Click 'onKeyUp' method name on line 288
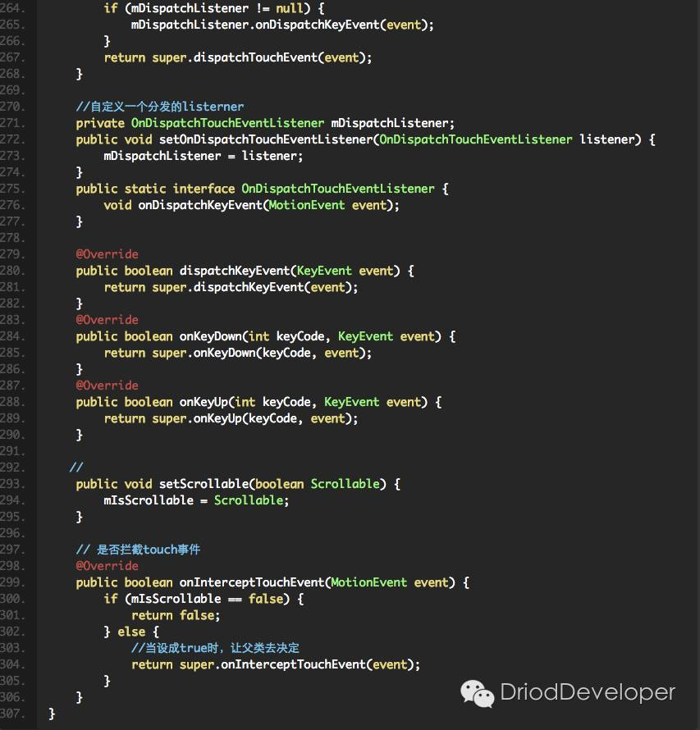Image resolution: width=700 pixels, height=730 pixels. 204,402
